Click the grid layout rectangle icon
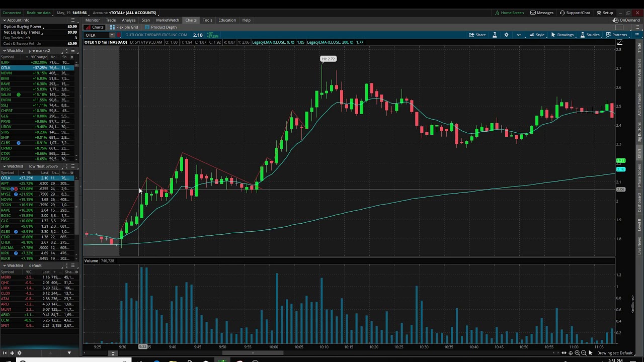The height and width of the screenshot is (362, 644). coord(619,27)
